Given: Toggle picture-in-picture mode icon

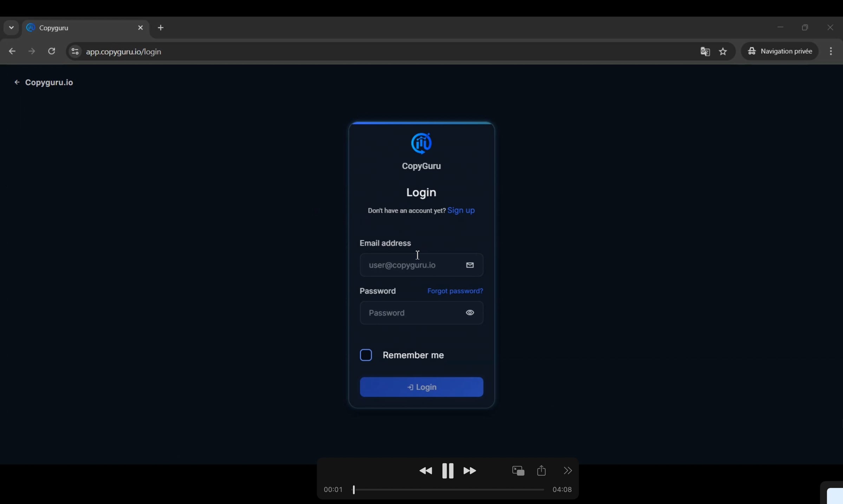Looking at the screenshot, I should click(518, 471).
